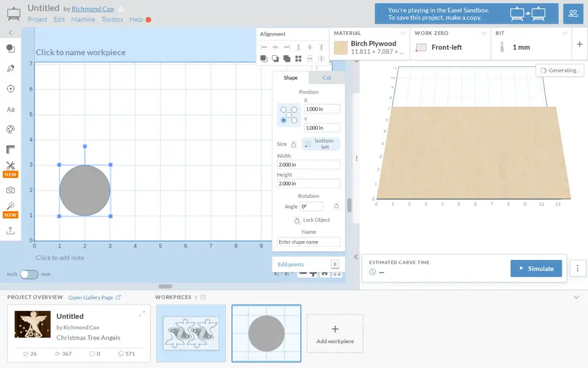Open the Text tool labeled Aa
The width and height of the screenshot is (588, 368).
pos(10,109)
